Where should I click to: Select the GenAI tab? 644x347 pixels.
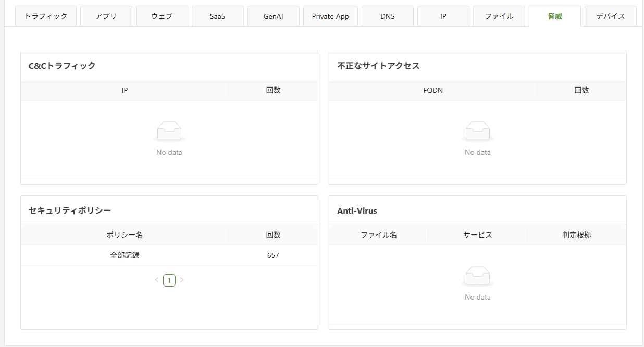(x=274, y=16)
